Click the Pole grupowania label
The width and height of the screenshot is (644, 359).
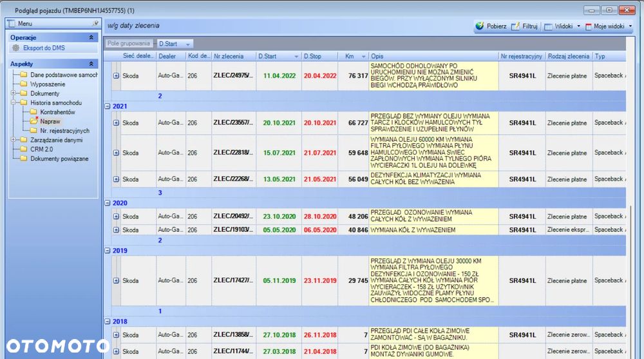pos(129,44)
